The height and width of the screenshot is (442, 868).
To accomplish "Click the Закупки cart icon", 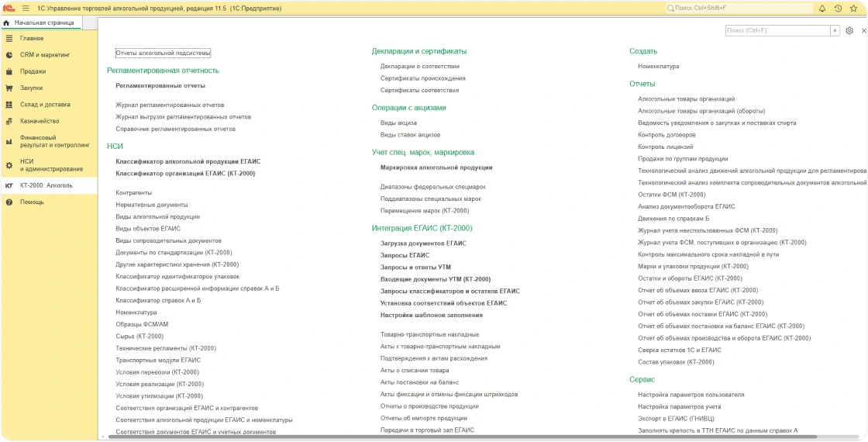I will click(x=9, y=88).
